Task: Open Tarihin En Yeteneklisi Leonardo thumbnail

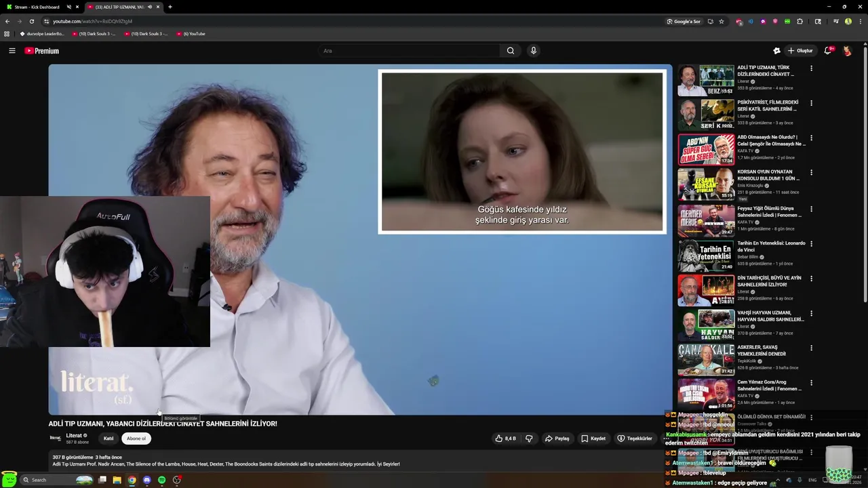Action: pyautogui.click(x=706, y=255)
